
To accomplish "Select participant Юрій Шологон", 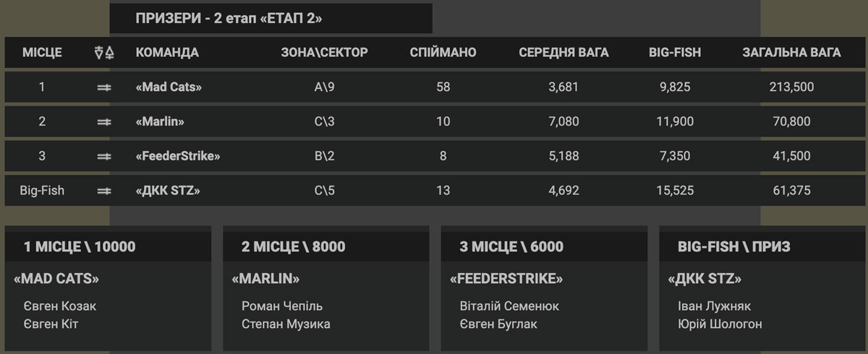I will coord(720,324).
